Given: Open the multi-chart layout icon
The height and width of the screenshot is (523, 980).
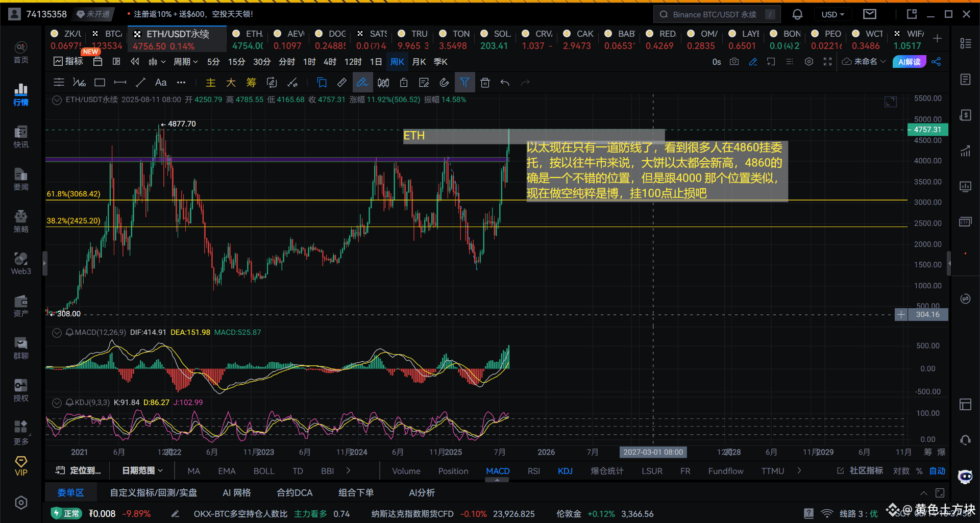Looking at the screenshot, I should pyautogui.click(x=116, y=62).
